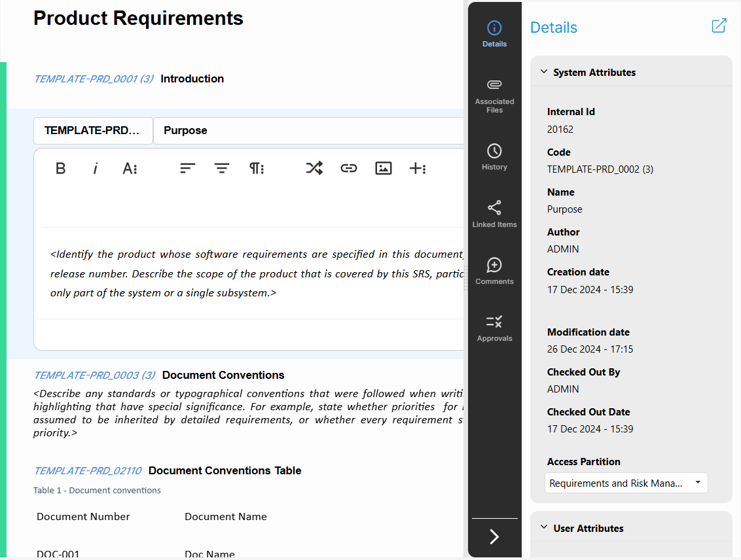Collapse the System Attributes section

coord(544,72)
